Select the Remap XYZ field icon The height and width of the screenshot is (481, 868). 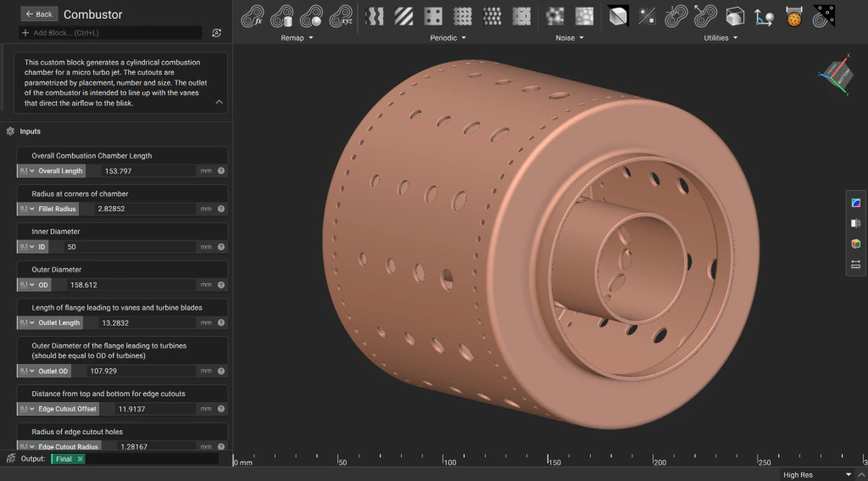tap(341, 16)
